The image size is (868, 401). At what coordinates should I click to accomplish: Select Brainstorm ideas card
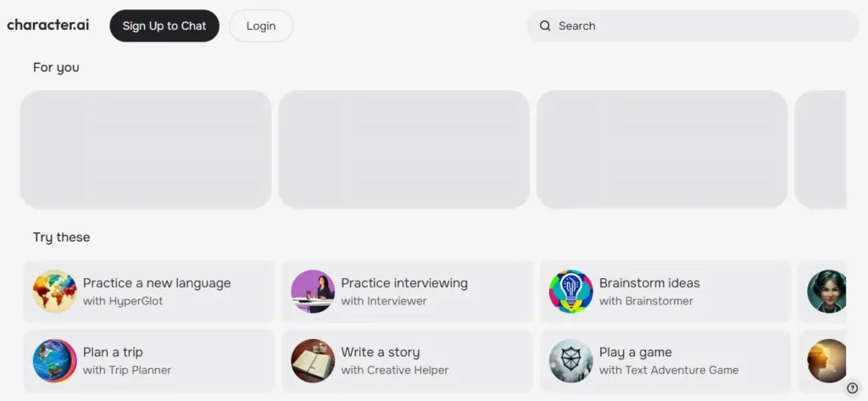665,292
